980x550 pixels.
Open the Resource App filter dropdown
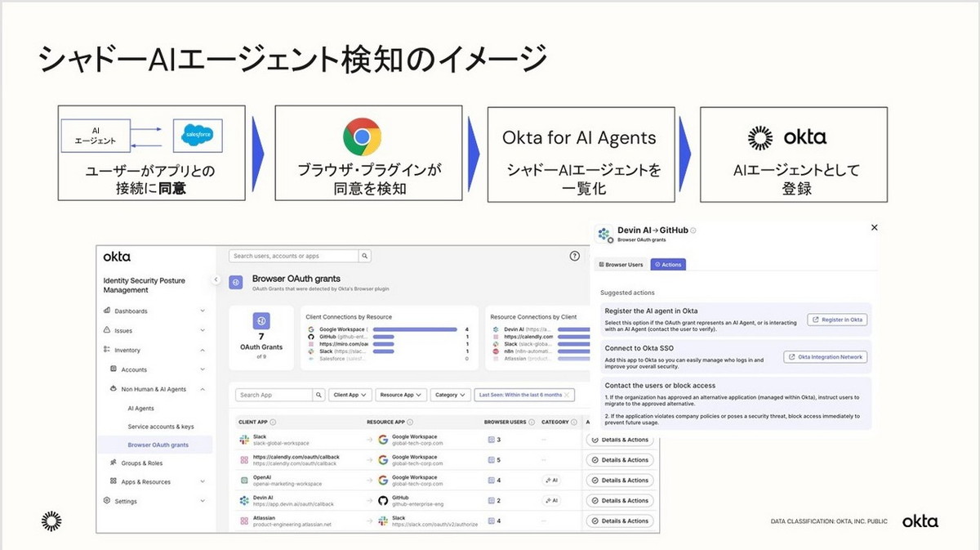[x=402, y=395]
